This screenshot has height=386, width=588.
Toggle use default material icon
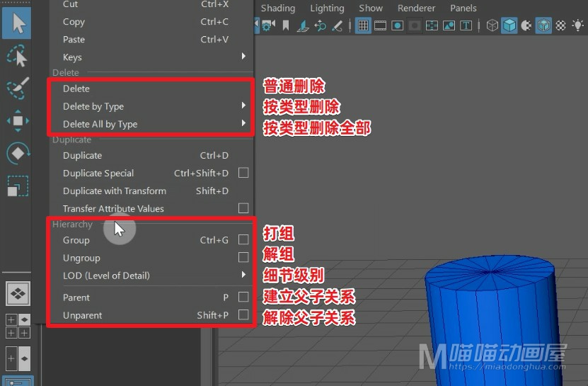coord(526,25)
